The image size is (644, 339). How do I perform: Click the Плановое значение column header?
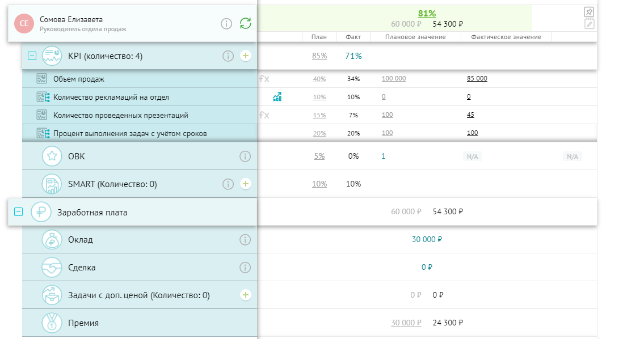pos(416,37)
